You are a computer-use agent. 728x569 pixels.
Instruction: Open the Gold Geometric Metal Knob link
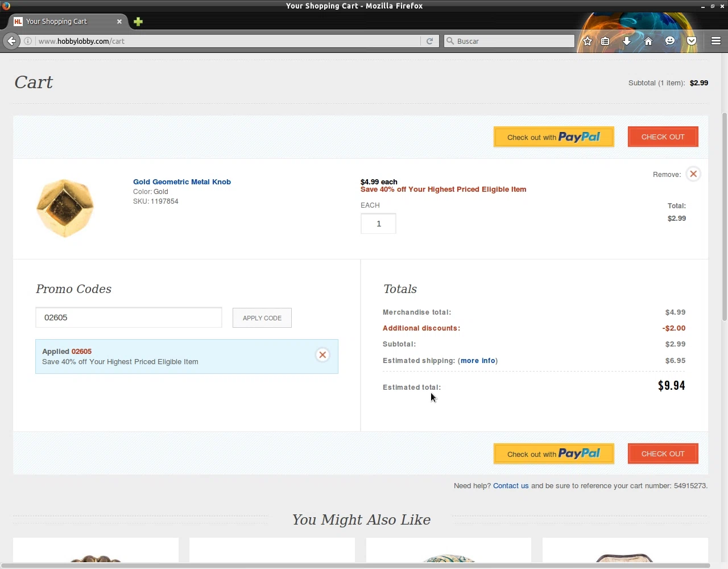(182, 182)
